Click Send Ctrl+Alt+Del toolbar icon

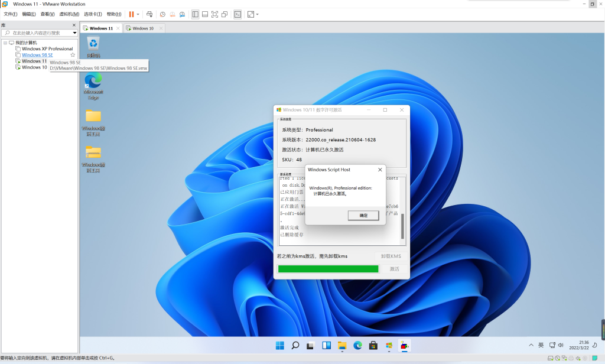149,14
